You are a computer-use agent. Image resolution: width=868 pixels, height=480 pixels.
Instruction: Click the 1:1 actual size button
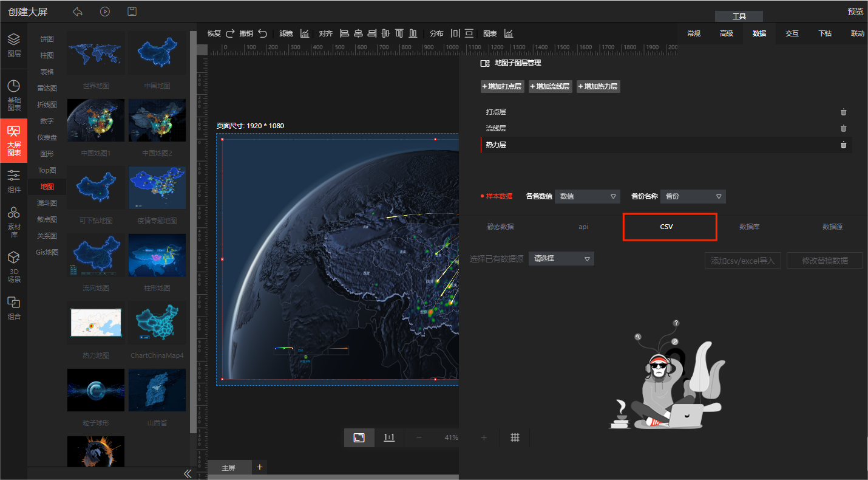[389, 437]
